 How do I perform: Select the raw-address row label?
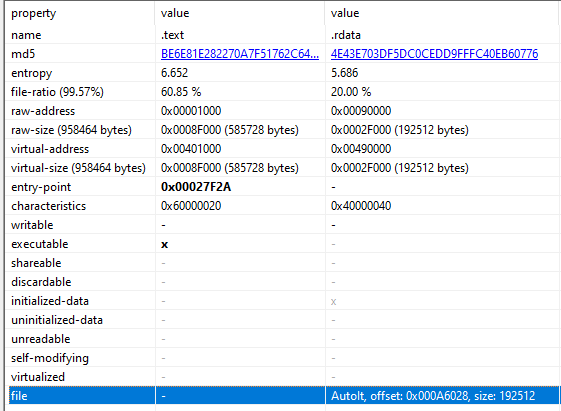43,111
